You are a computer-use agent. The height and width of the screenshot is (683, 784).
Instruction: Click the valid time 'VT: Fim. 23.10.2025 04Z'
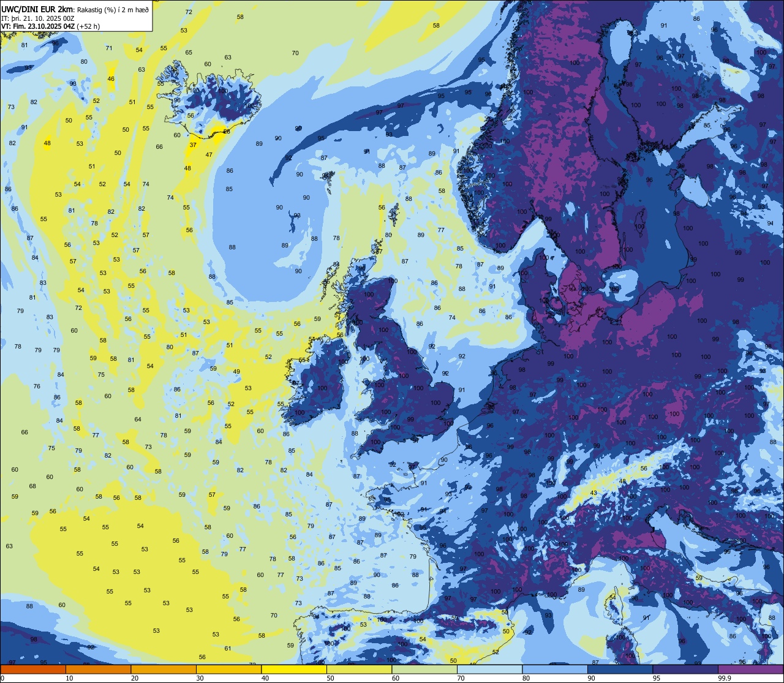point(38,26)
